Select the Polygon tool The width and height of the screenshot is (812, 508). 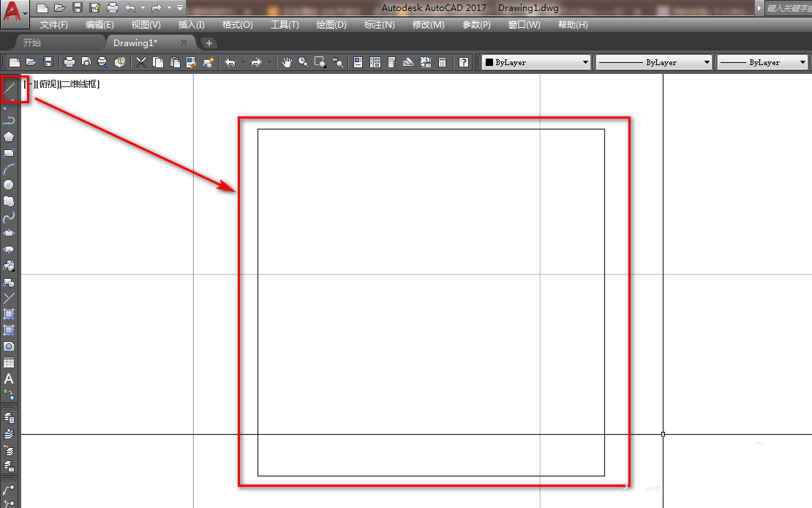(9, 137)
